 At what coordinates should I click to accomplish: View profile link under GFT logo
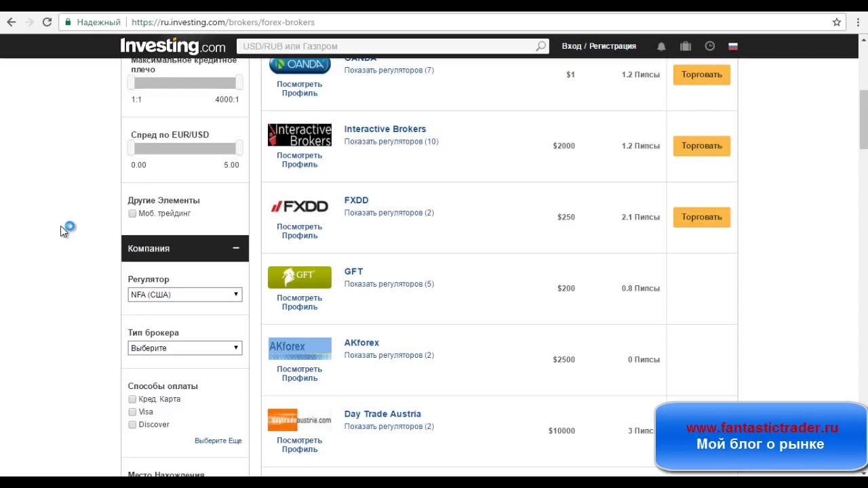[300, 302]
